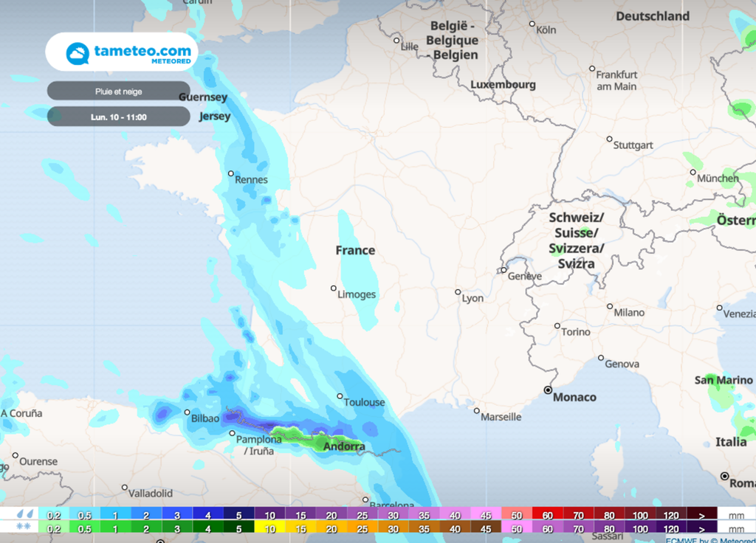756x543 pixels.
Task: Click the 'Pluie et neige' layer pill
Action: [x=119, y=91]
